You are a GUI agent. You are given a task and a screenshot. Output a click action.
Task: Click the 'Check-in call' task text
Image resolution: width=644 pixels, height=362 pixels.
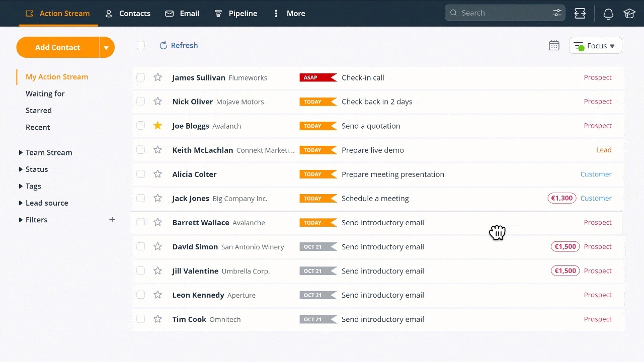[363, 77]
